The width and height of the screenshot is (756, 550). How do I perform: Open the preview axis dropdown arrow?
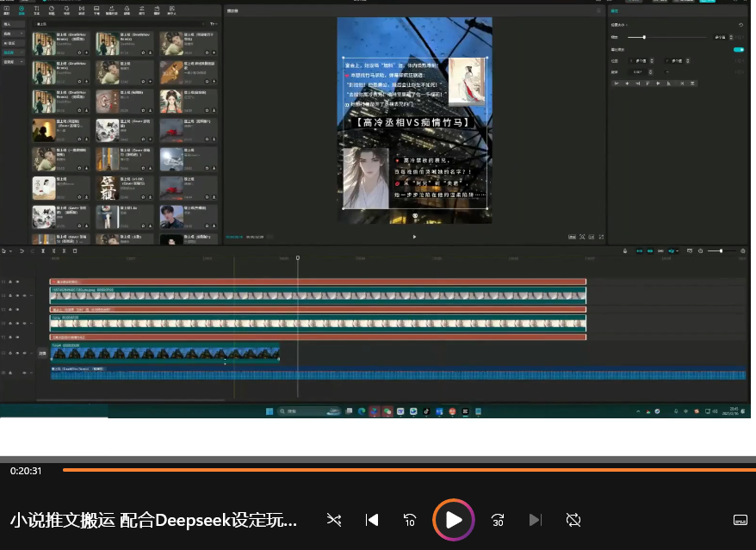point(678,250)
